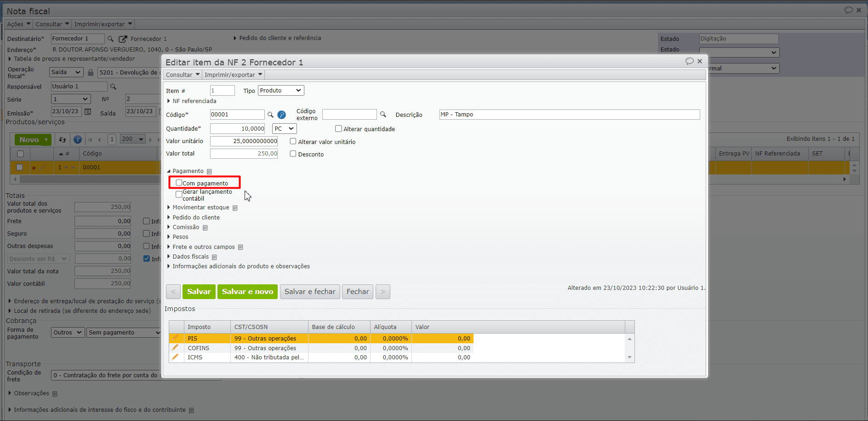The width and height of the screenshot is (868, 421).
Task: Edit the PIS tax row with its pencil
Action: [175, 338]
